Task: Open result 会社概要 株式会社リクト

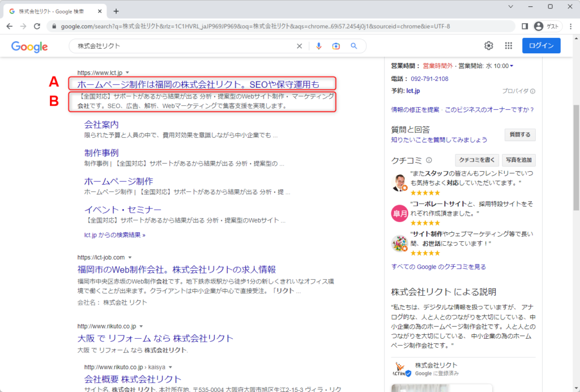Action: [133, 379]
